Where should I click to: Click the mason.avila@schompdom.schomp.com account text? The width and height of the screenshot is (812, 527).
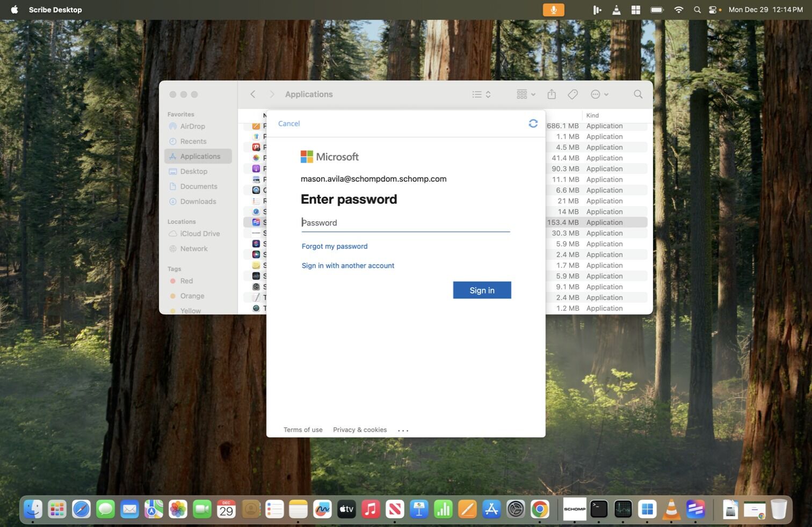tap(373, 179)
